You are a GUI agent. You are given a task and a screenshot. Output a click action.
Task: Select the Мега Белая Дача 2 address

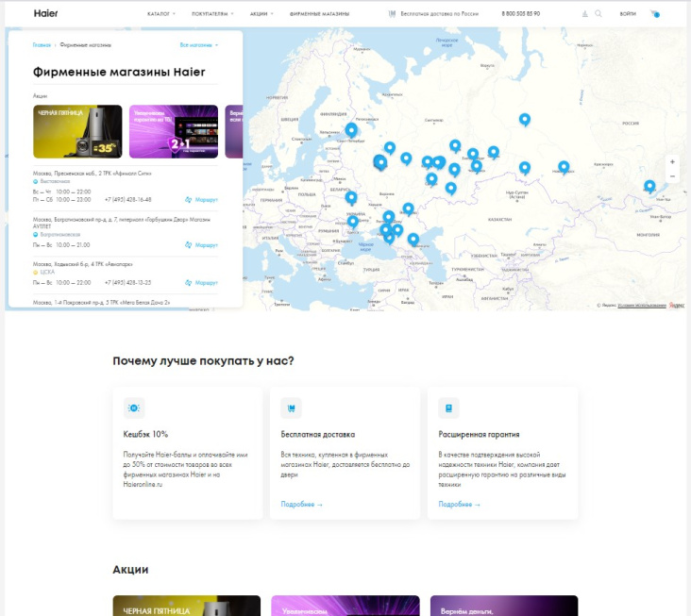click(101, 303)
